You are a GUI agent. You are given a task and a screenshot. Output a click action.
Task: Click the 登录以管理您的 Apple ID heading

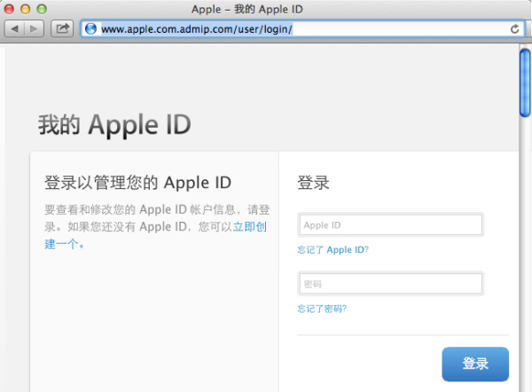[x=137, y=183]
